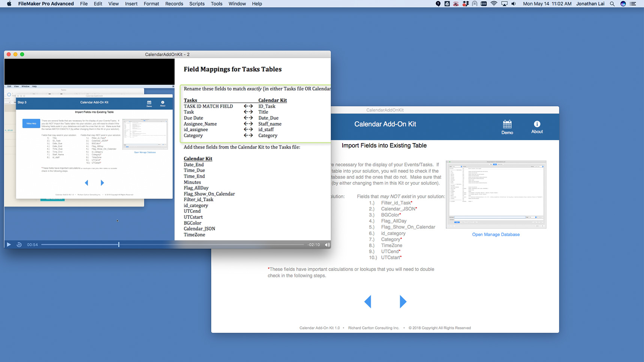Open the Jonathan Lai user menu

(x=590, y=4)
